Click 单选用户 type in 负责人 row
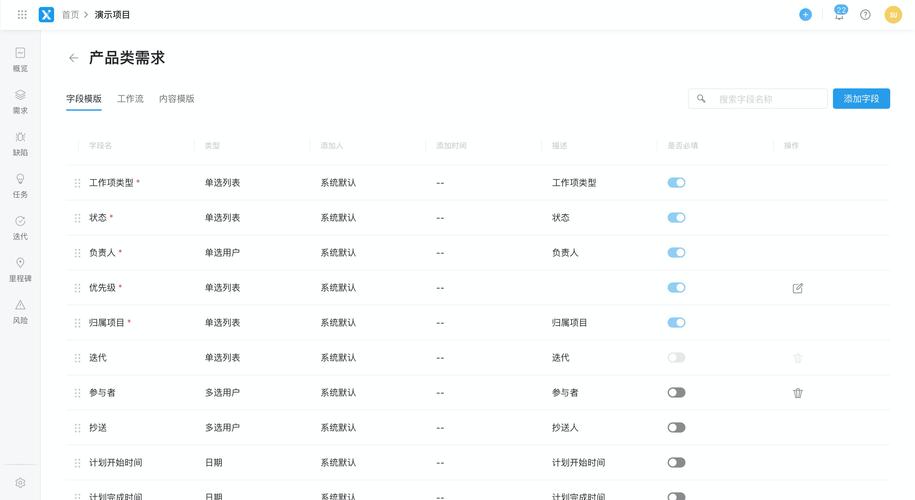This screenshot has width=915, height=500. click(x=222, y=253)
